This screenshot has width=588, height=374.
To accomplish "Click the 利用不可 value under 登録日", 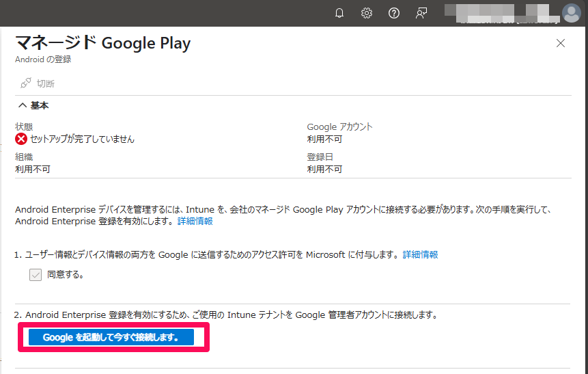I will [325, 170].
